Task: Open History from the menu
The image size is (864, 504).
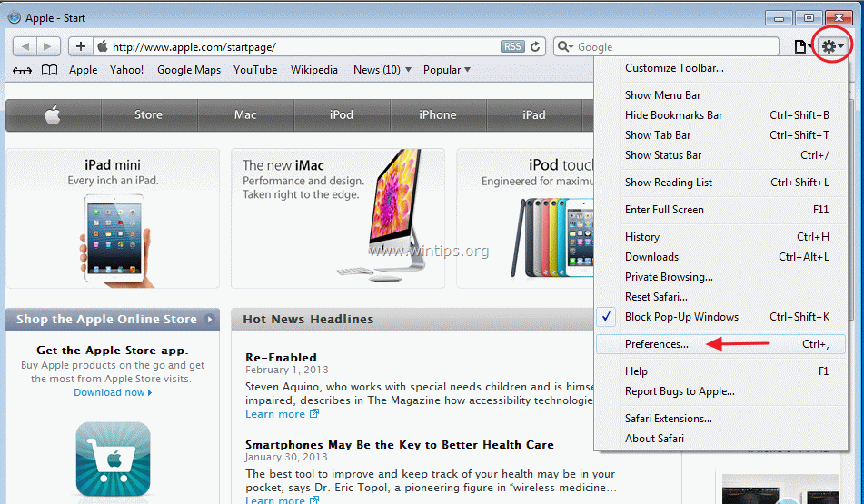Action: click(x=720, y=237)
